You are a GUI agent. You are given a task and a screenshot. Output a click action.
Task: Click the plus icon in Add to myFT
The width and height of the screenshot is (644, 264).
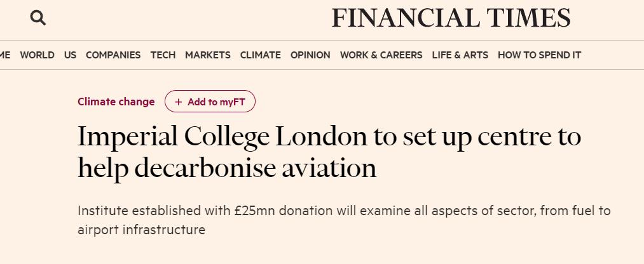click(x=179, y=102)
